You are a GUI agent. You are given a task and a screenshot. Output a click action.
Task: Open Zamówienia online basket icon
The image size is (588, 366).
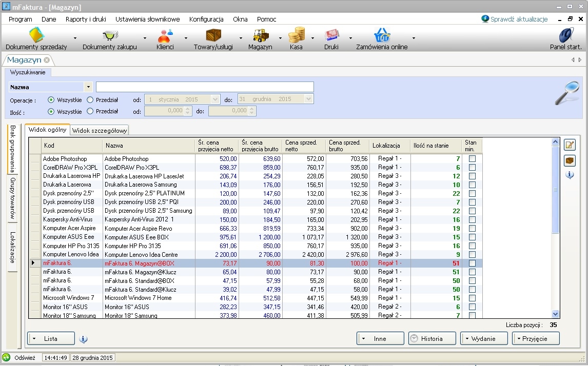382,36
